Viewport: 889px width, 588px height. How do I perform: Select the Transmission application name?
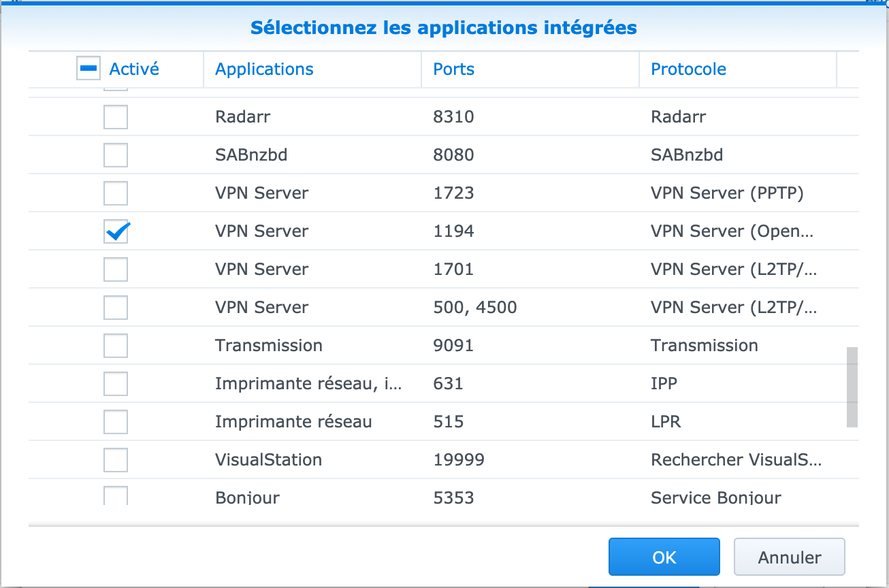click(269, 346)
